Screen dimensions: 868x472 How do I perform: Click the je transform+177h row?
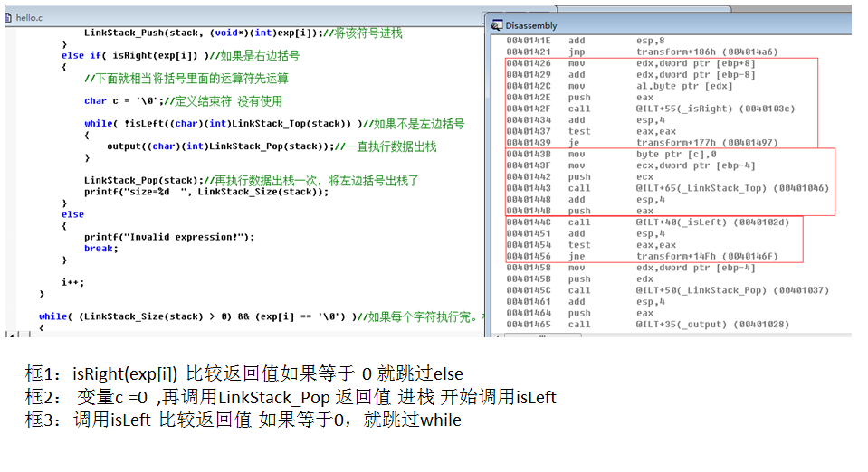(x=642, y=143)
